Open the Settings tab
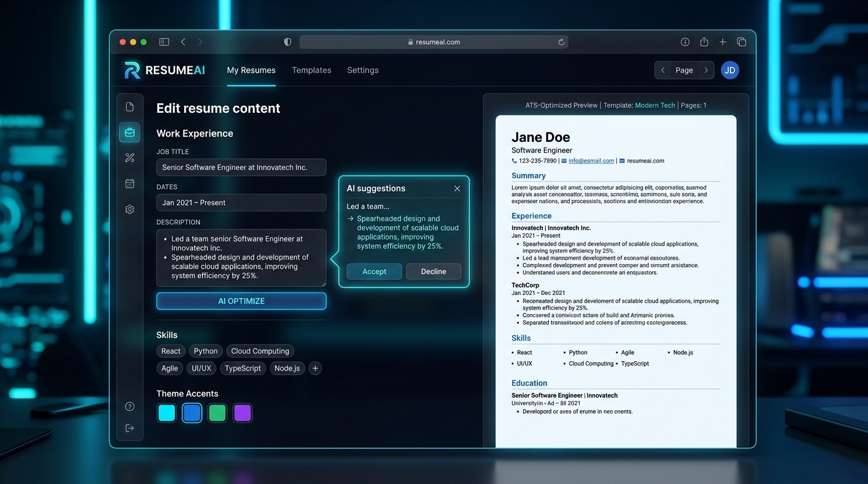The width and height of the screenshot is (868, 484). point(363,70)
